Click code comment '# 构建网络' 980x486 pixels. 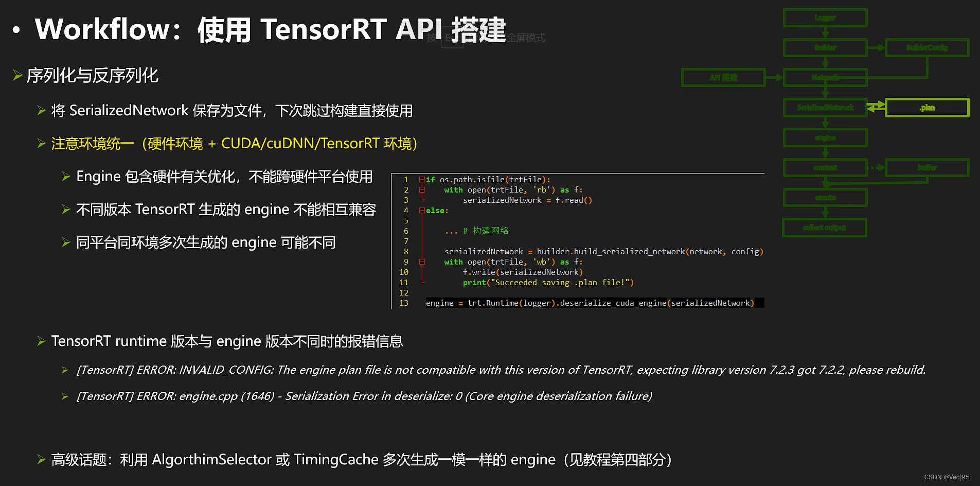click(x=486, y=231)
